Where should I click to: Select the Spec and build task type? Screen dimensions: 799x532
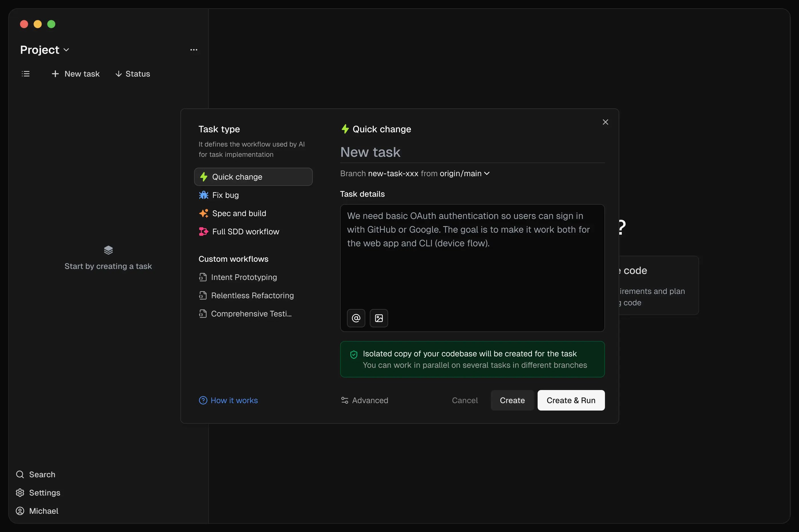pos(239,214)
